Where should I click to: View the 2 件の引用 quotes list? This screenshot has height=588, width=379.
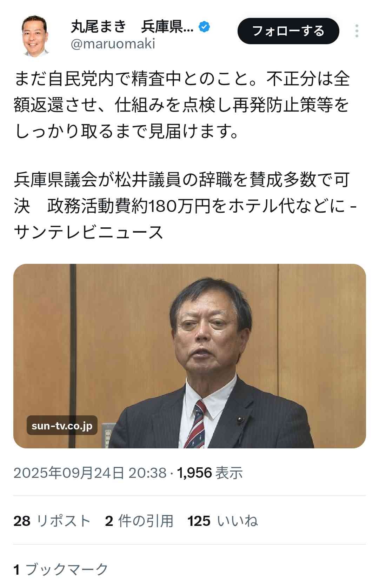click(139, 521)
